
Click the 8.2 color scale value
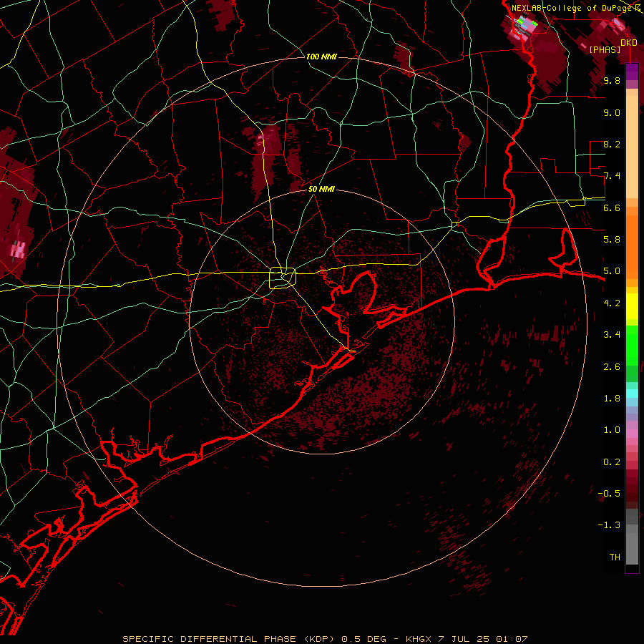tap(612, 144)
